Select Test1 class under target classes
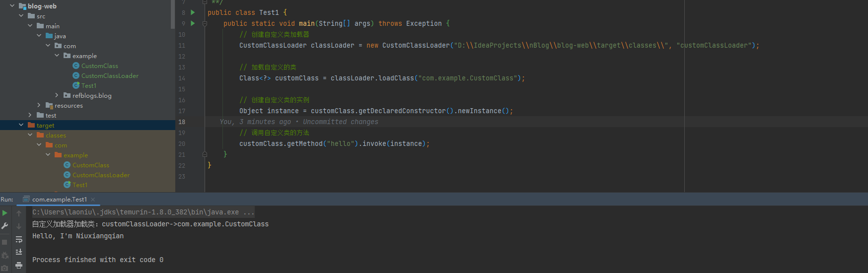 (x=79, y=185)
